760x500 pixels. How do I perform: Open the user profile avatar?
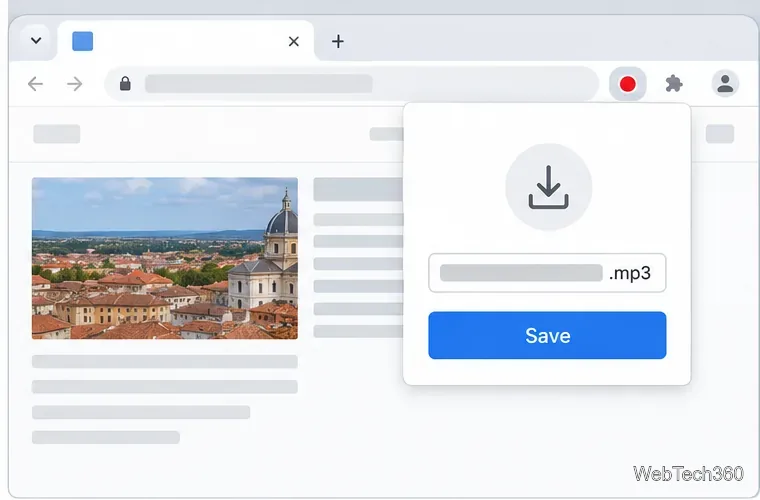[x=725, y=83]
